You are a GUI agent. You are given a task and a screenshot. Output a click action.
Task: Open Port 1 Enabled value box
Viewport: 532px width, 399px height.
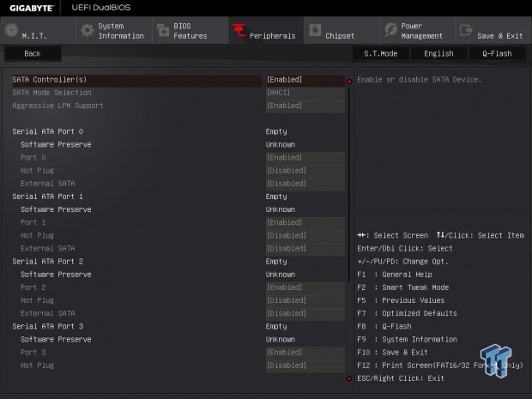[305, 222]
